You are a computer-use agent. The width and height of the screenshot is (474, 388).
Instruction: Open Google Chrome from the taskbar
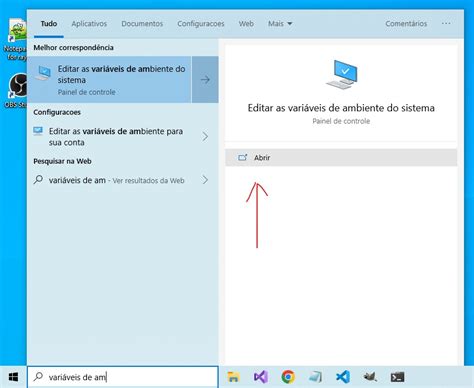pyautogui.click(x=288, y=377)
